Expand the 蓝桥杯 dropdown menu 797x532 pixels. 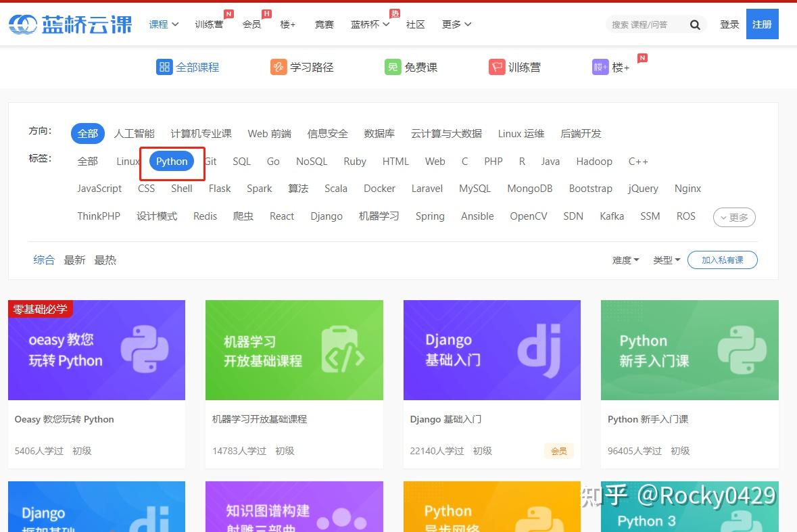[370, 24]
